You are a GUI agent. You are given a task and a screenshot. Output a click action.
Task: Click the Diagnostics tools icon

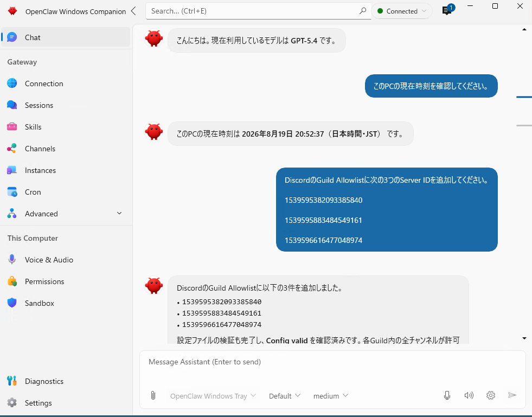[12, 381]
